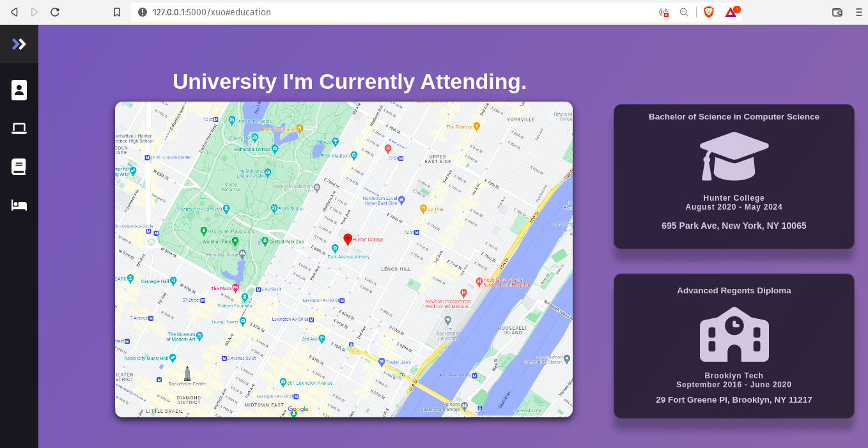Open Brave Shields lion icon

pyautogui.click(x=708, y=12)
